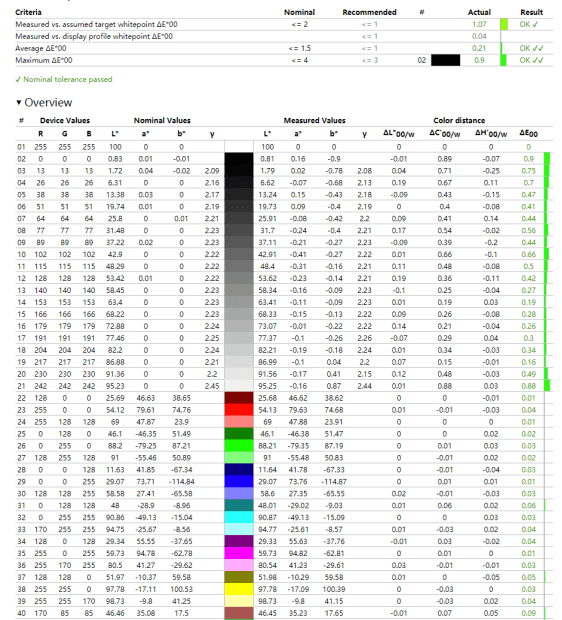Click the measured b* value 100.39 in row 38

point(334,589)
